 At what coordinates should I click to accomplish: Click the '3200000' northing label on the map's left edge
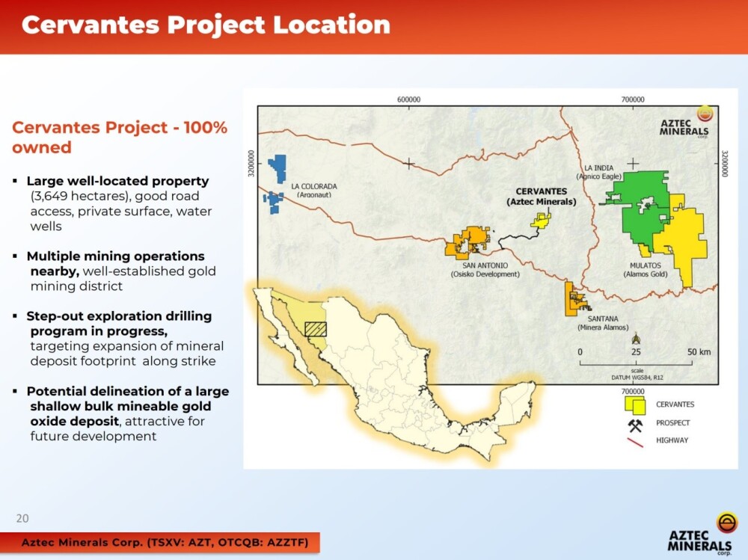pos(251,164)
